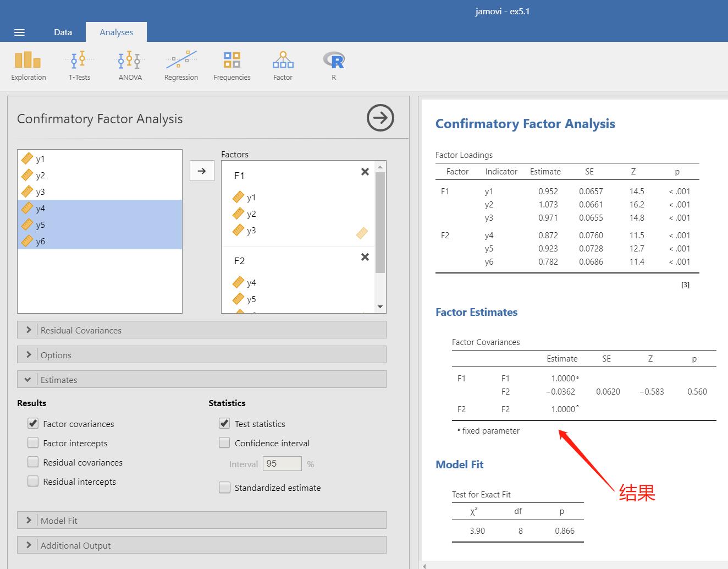Open the ANOVA analyses menu
The image size is (728, 569).
tap(130, 66)
